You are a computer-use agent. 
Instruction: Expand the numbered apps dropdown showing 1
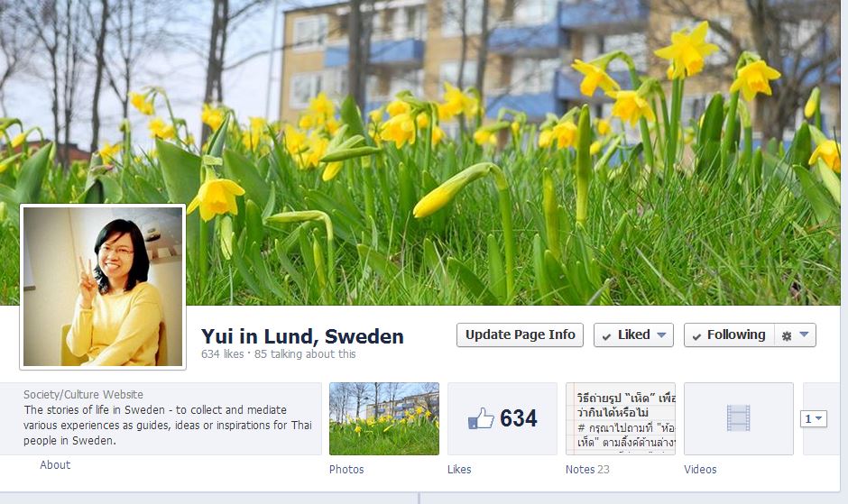coord(814,418)
